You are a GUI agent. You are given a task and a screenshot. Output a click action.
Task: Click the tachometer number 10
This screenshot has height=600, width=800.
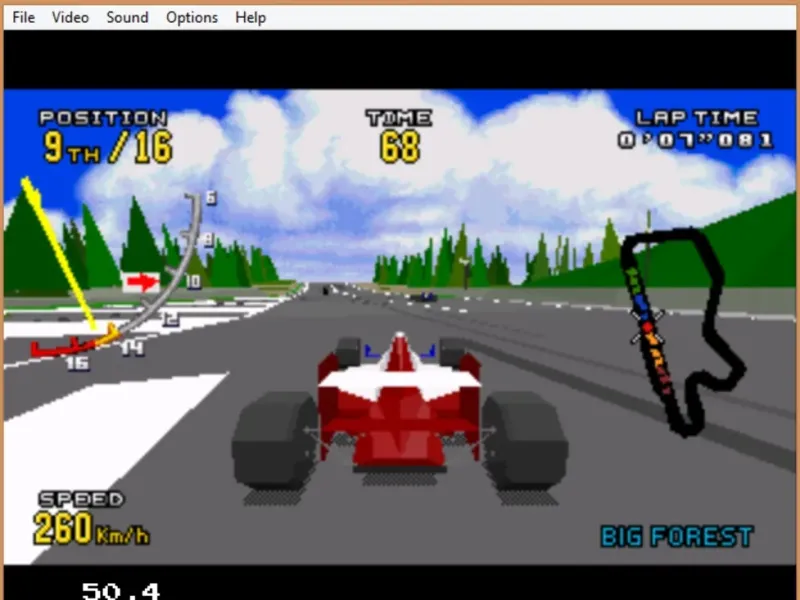coord(193,281)
